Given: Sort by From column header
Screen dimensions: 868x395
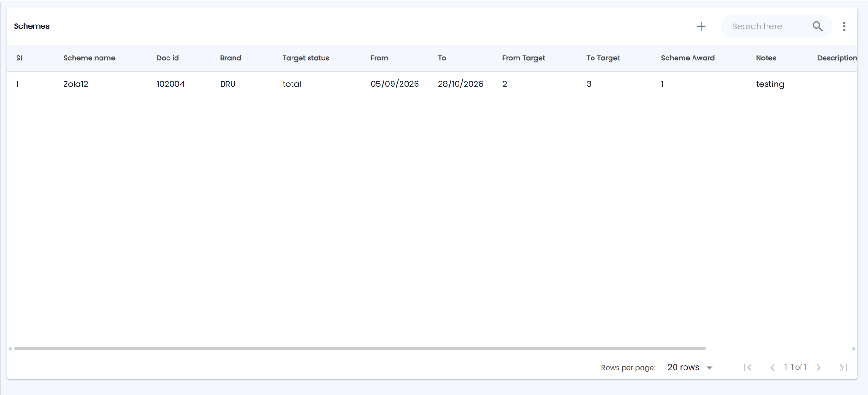Looking at the screenshot, I should (x=379, y=58).
